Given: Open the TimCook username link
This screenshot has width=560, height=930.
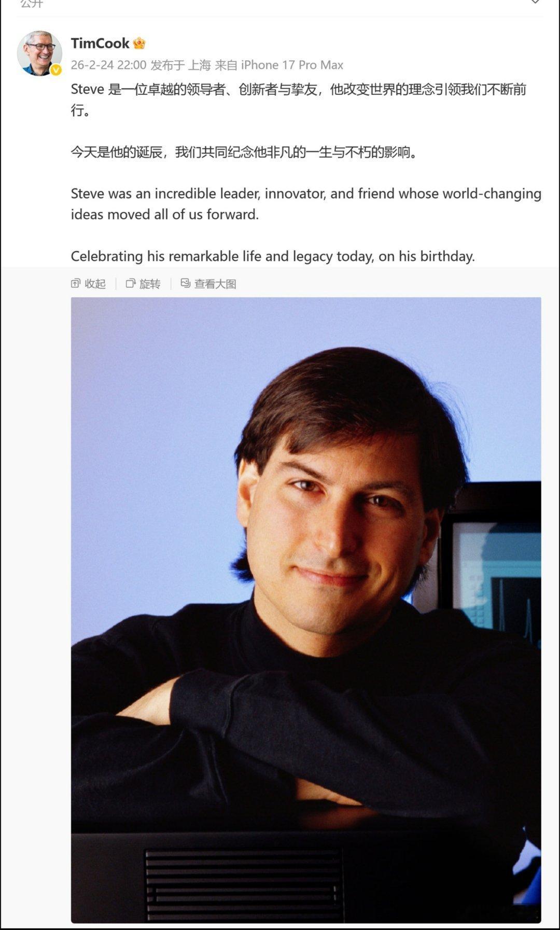Looking at the screenshot, I should tap(100, 43).
